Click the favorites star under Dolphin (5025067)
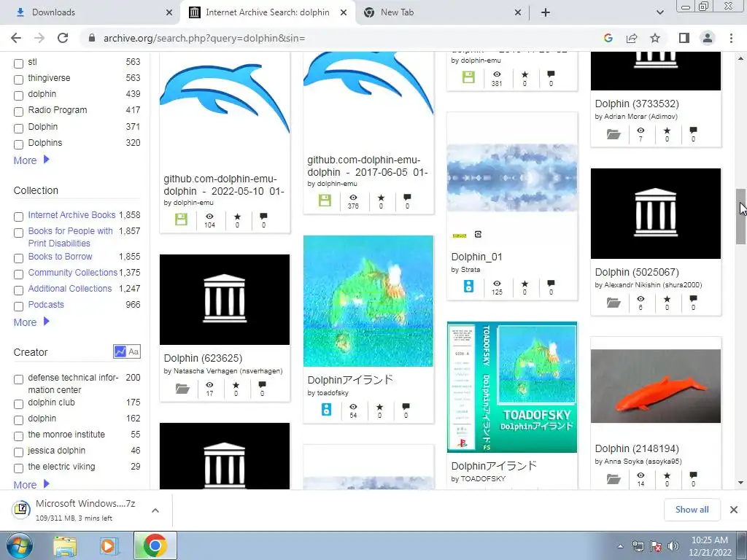Screen dimensions: 747x560 tap(667, 299)
